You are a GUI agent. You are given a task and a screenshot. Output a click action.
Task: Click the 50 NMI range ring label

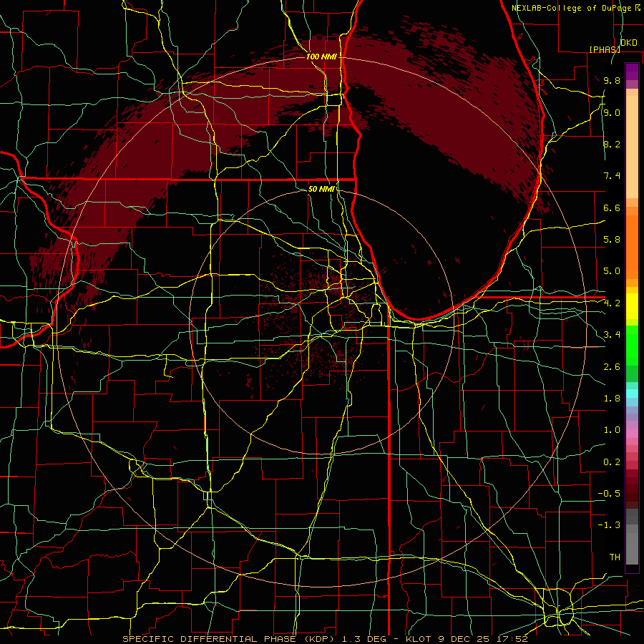click(321, 189)
